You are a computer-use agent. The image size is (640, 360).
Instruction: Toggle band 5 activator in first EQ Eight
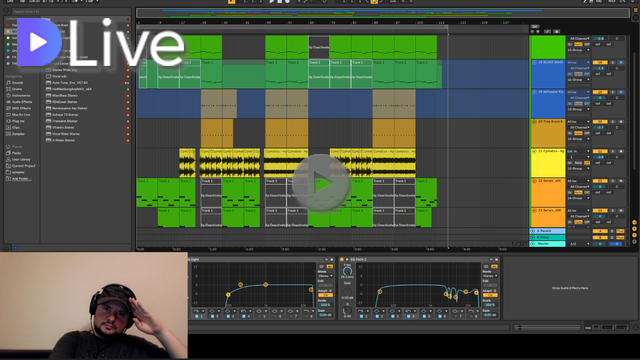click(x=260, y=316)
